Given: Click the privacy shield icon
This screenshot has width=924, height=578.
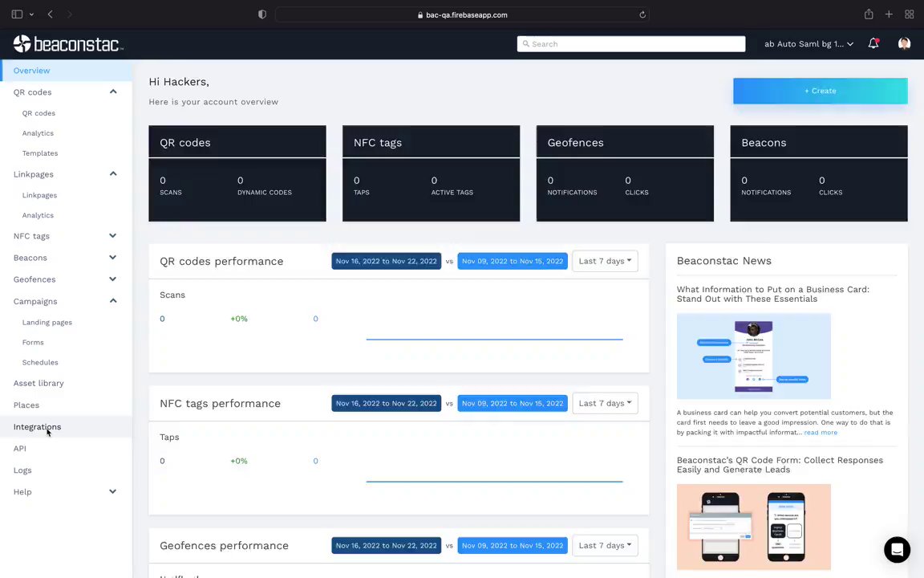Looking at the screenshot, I should [262, 14].
